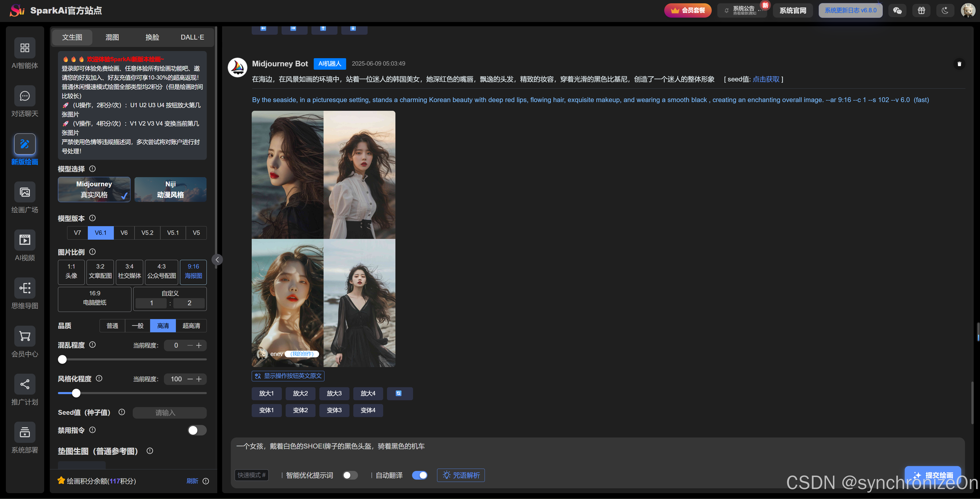Open the 思维导图 mind map icon
The image size is (980, 499).
click(25, 288)
